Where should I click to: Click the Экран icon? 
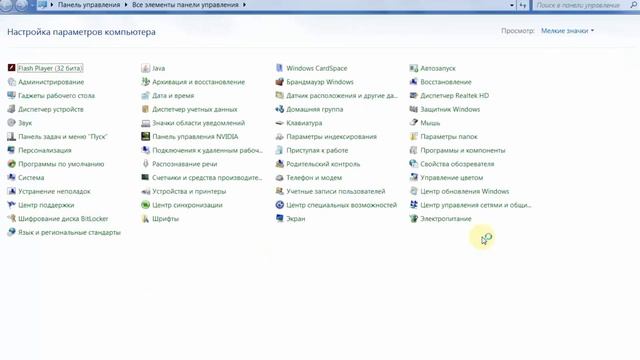280,219
